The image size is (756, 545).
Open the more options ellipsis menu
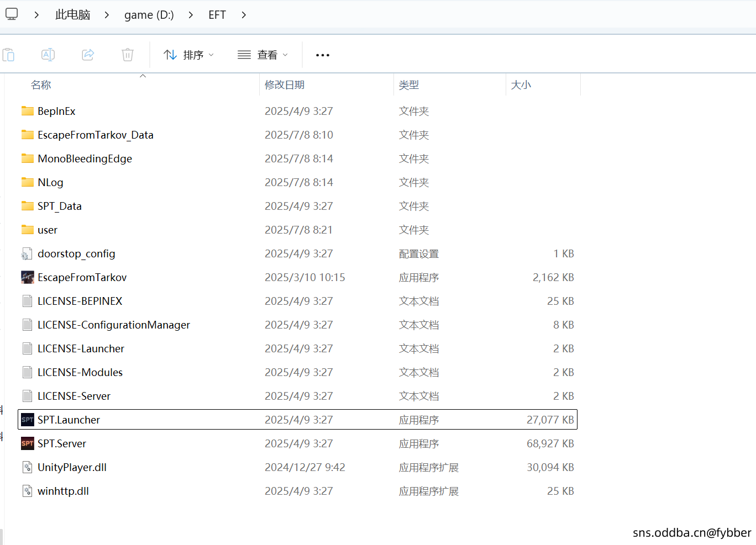click(323, 55)
